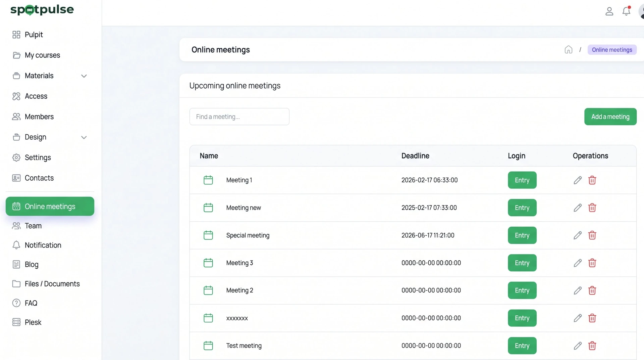Edit Meeting 3 with pencil icon
The height and width of the screenshot is (360, 644).
point(577,263)
